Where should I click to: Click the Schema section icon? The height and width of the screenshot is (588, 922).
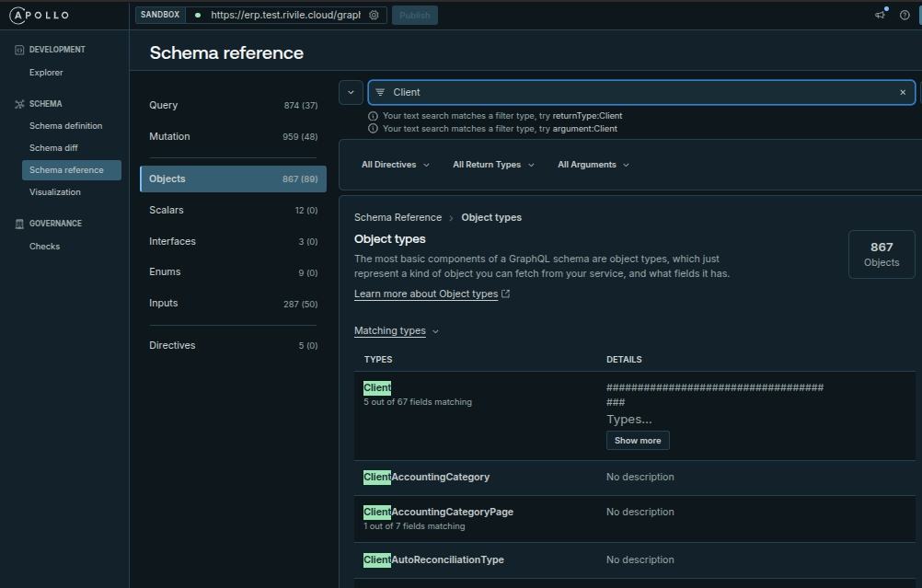[19, 104]
